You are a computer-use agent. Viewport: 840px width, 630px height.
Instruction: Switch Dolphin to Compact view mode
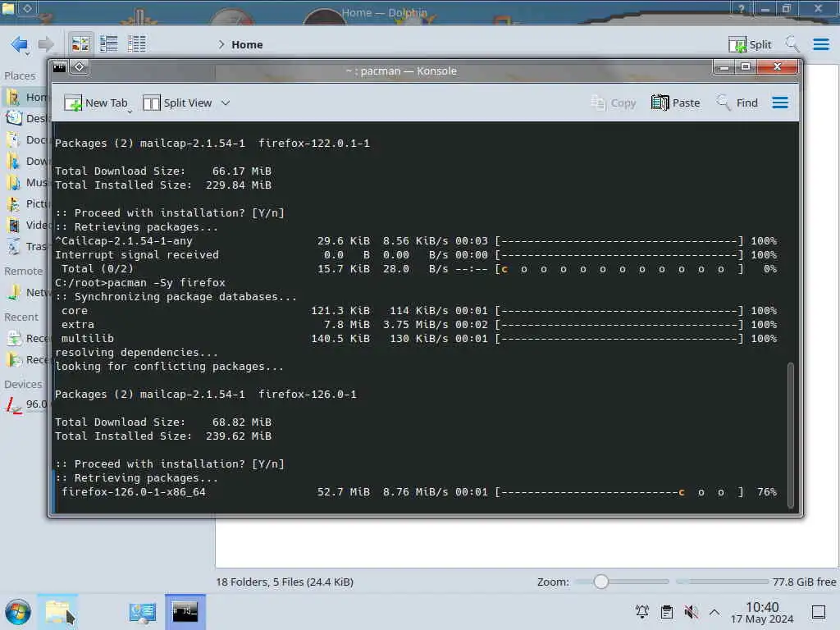[109, 44]
